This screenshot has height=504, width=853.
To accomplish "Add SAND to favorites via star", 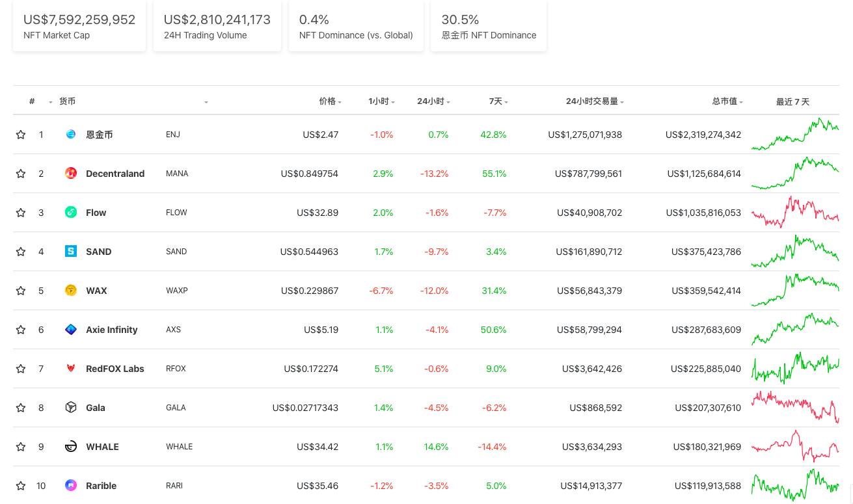I will tap(21, 252).
